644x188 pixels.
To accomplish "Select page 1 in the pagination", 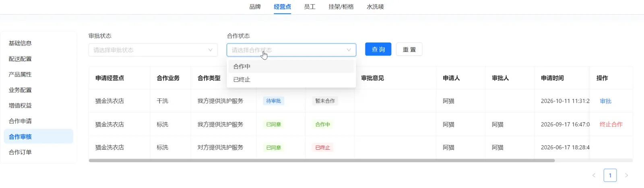I will pos(610,175).
